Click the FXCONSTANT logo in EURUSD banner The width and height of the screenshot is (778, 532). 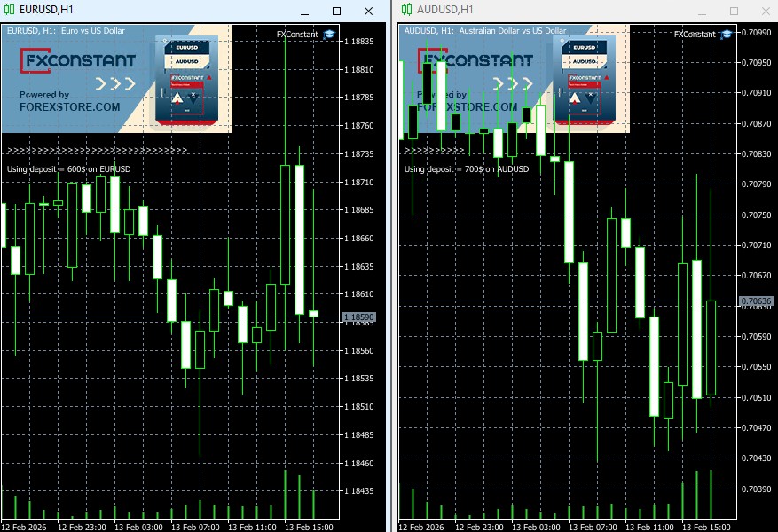click(80, 60)
